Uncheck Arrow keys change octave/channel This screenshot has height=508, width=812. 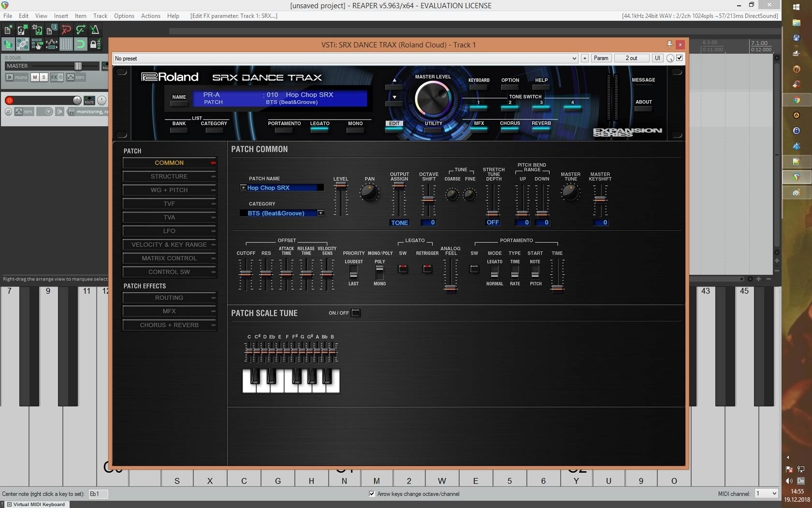[372, 494]
